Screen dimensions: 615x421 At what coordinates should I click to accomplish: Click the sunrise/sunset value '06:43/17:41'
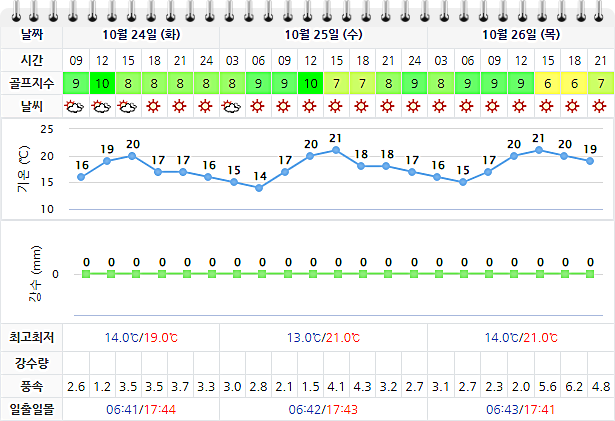coord(521,410)
